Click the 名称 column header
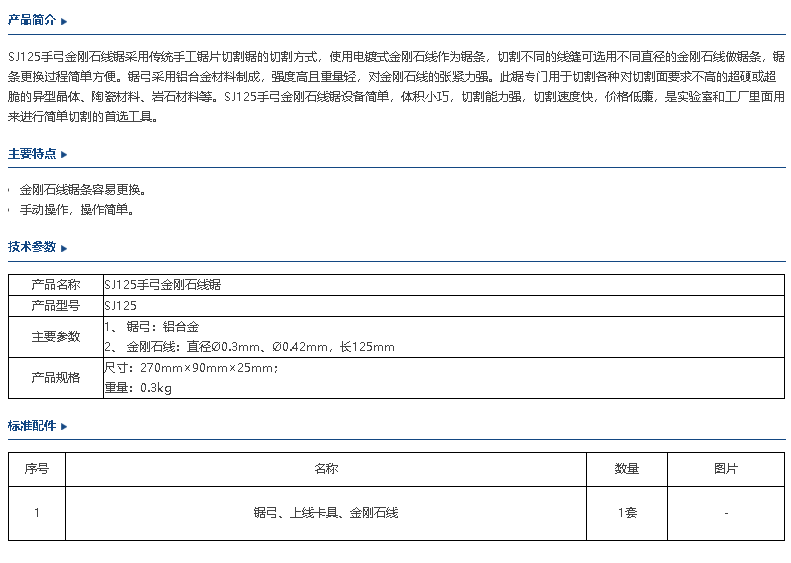This screenshot has height=563, width=791. point(326,469)
